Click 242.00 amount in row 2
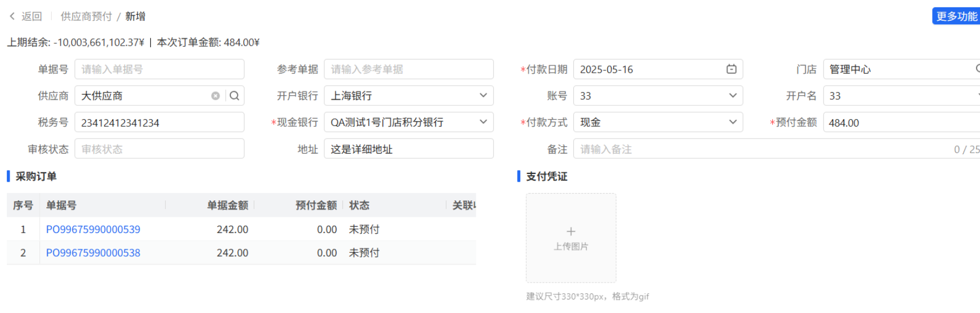 [233, 253]
